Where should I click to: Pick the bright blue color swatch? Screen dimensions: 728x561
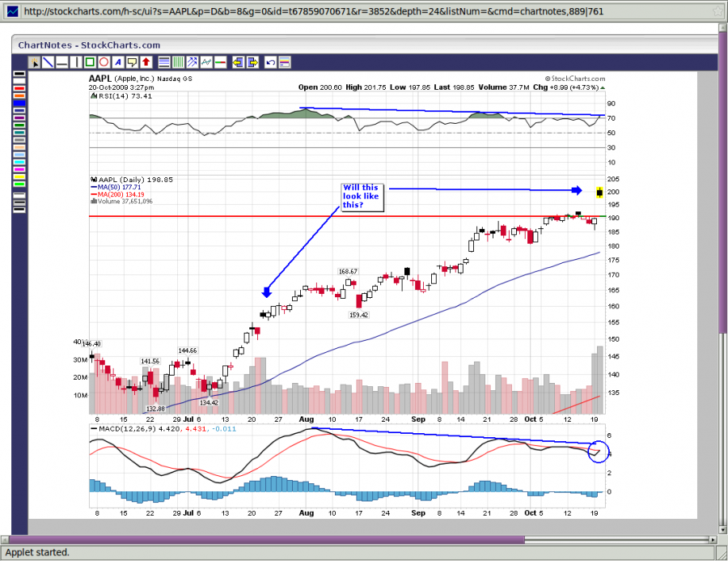click(x=19, y=103)
